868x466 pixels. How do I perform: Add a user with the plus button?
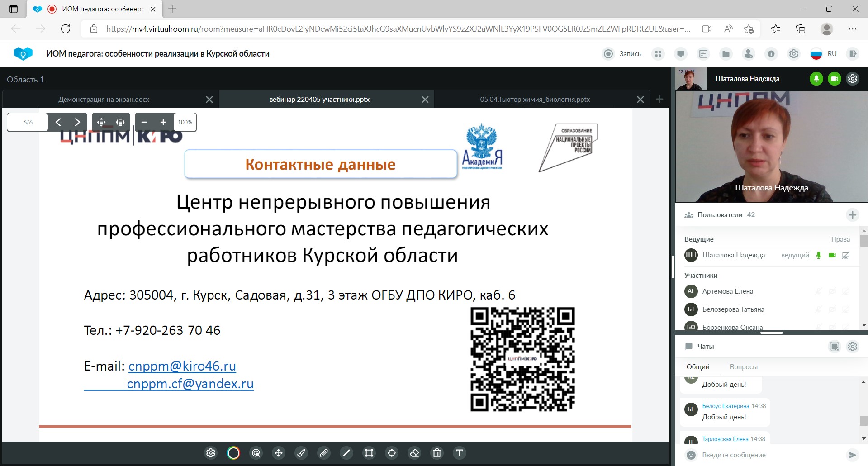click(x=853, y=215)
